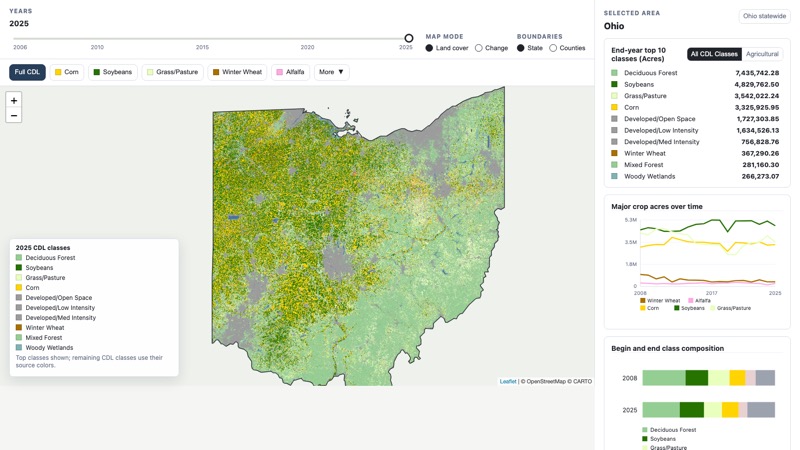Click the Major crop acres over time heading
The height and width of the screenshot is (450, 800).
tap(657, 207)
